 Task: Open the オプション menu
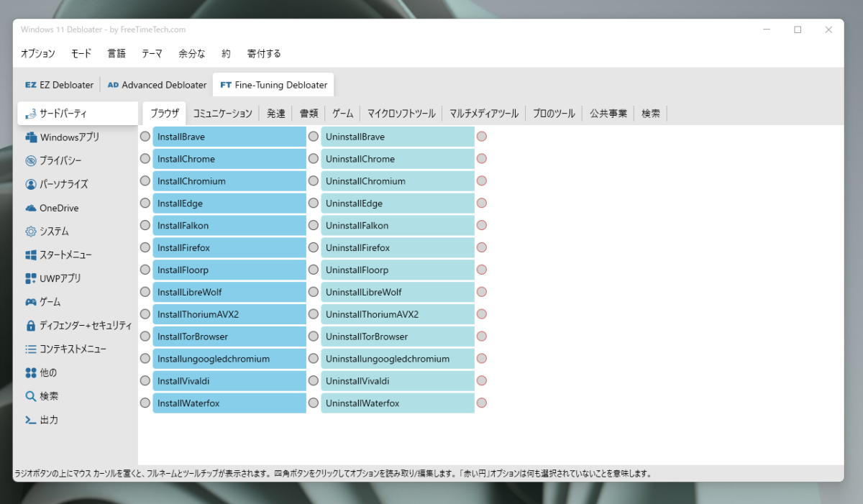(37, 53)
